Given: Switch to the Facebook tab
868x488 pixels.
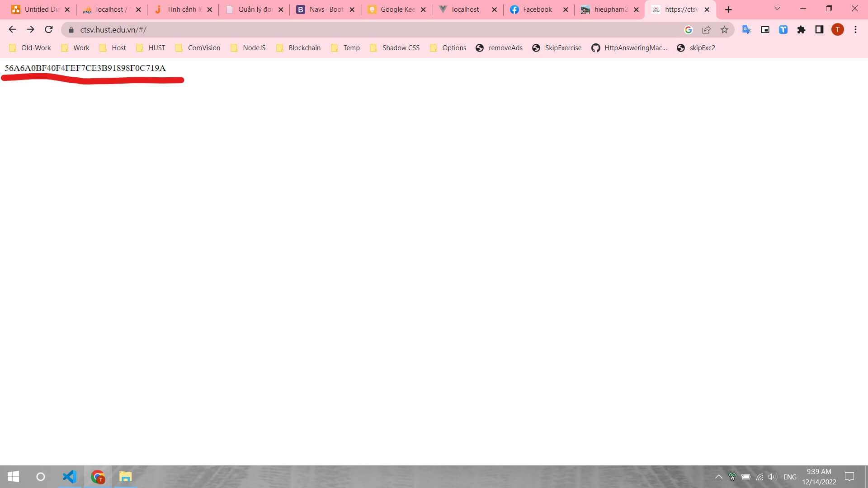Looking at the screenshot, I should [x=537, y=9].
